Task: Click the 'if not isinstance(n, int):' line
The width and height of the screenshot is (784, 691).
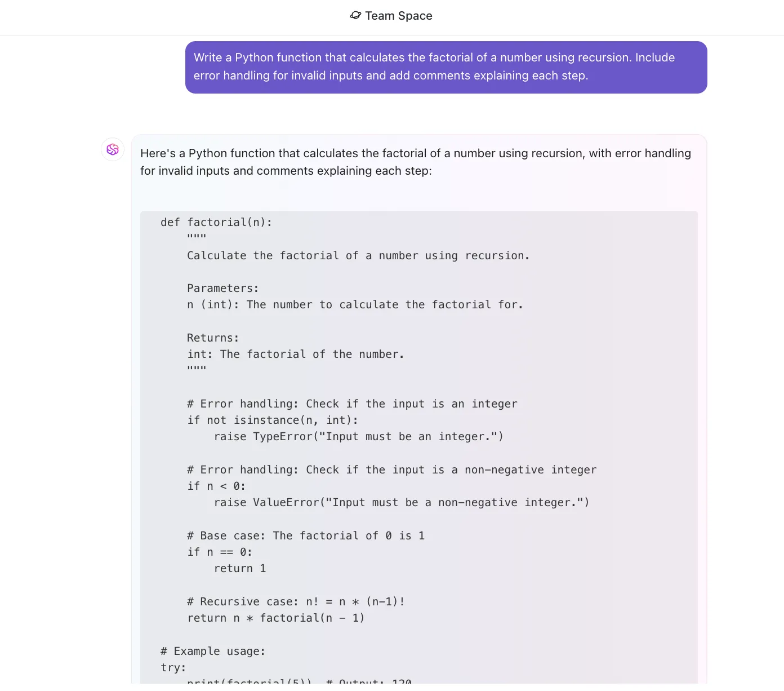Action: tap(273, 420)
